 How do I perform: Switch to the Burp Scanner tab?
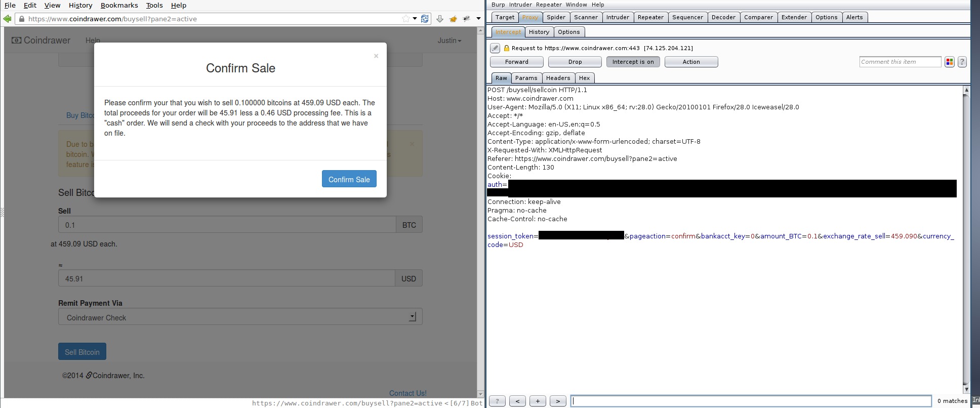pos(586,17)
